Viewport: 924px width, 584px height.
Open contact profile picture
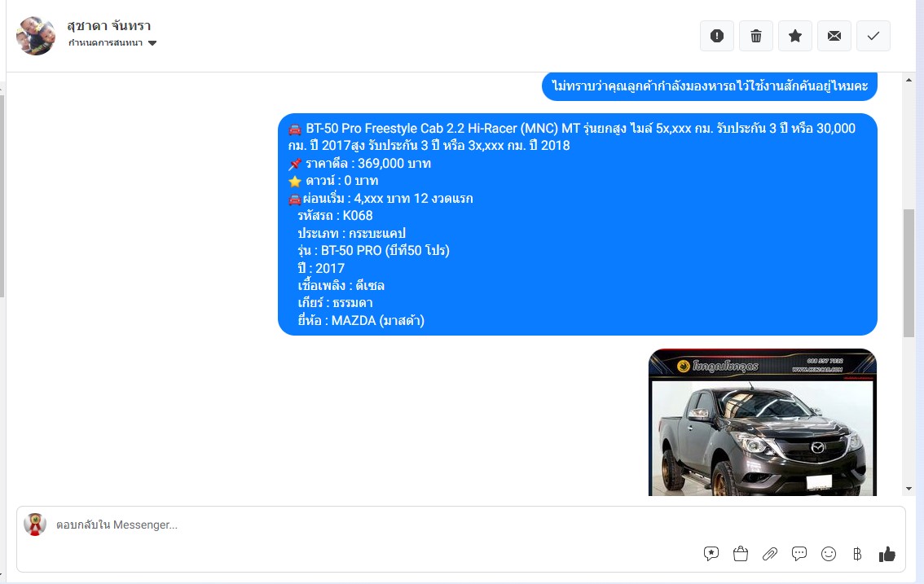[35, 36]
